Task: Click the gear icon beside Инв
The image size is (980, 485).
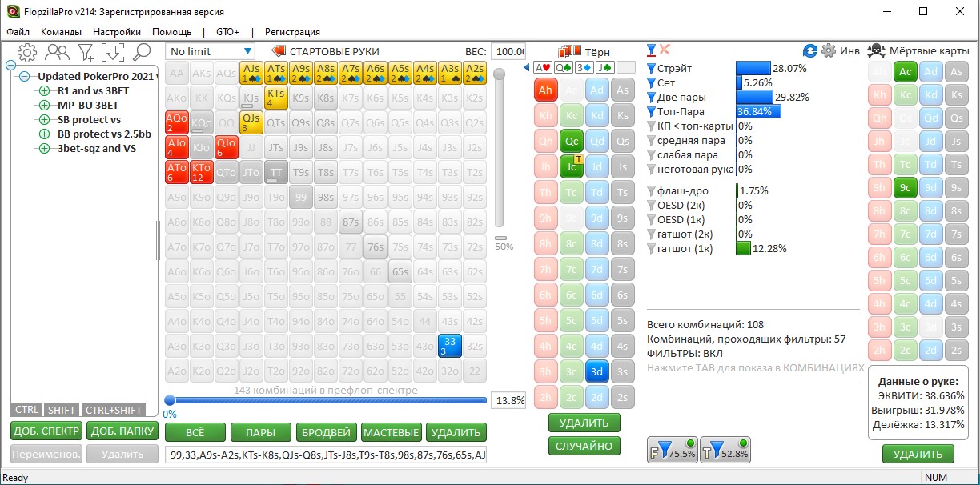Action: tap(829, 50)
